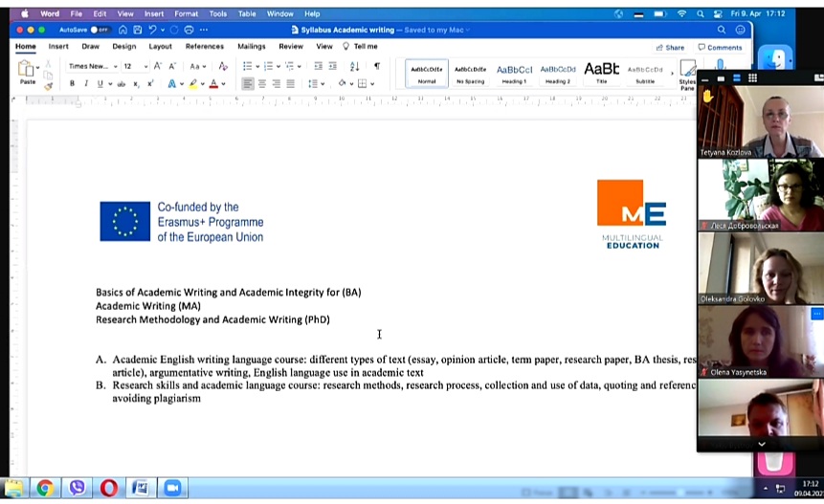Open the Design tab
The height and width of the screenshot is (504, 824).
(124, 46)
